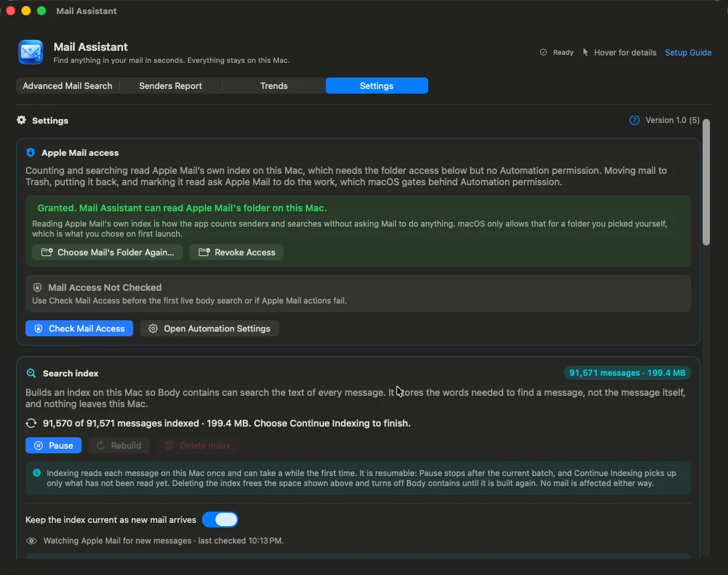Click the eye icon beside Watching Apple Mail

31,541
